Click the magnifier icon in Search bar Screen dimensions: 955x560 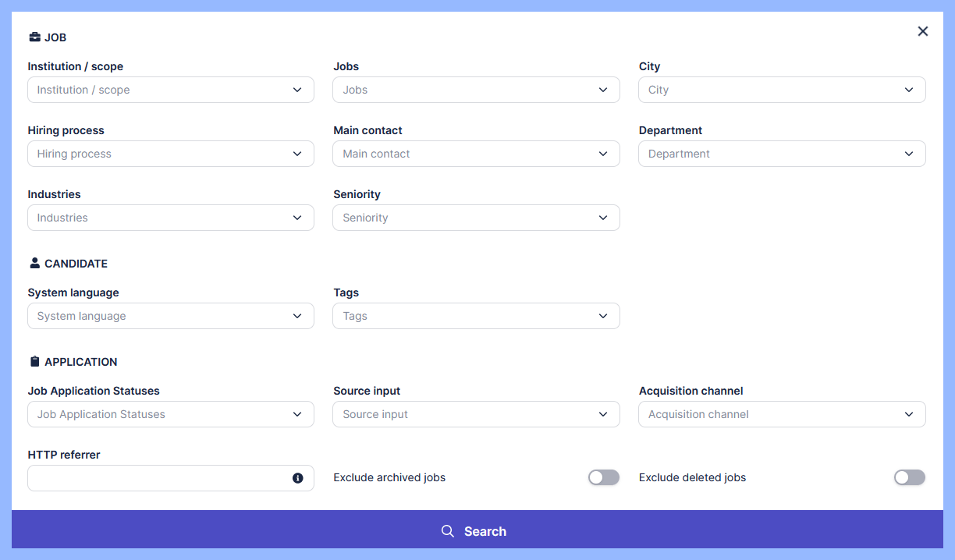tap(448, 531)
